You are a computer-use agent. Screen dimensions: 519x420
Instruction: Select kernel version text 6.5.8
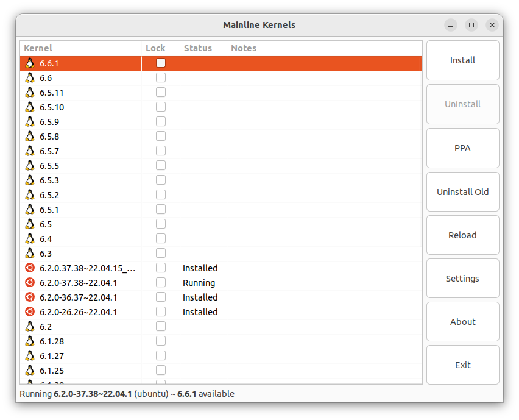(x=49, y=137)
